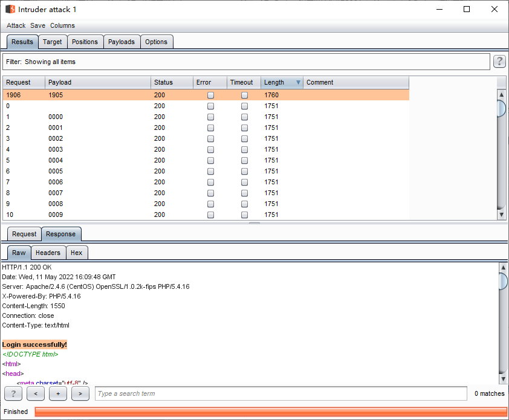Switch to the Request tab
This screenshot has height=420, width=509.
(24, 234)
